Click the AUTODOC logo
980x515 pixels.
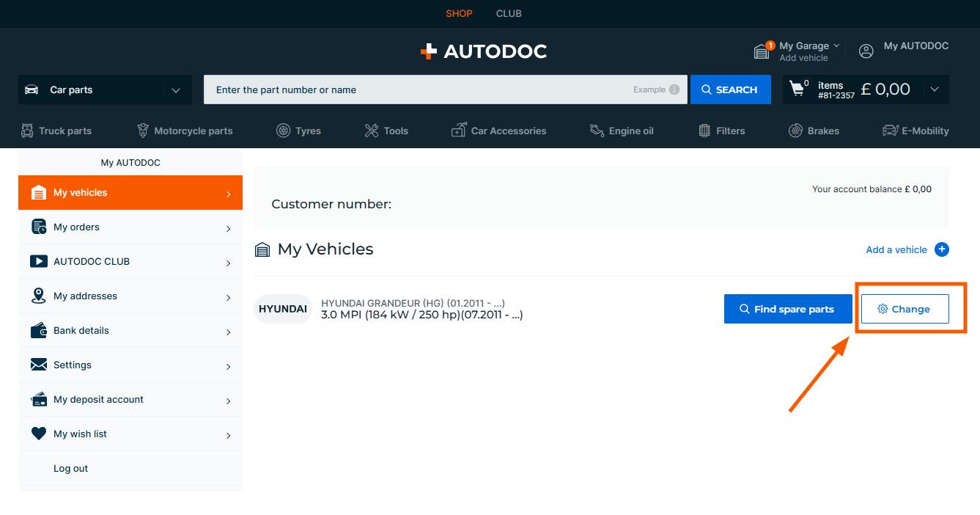point(484,51)
